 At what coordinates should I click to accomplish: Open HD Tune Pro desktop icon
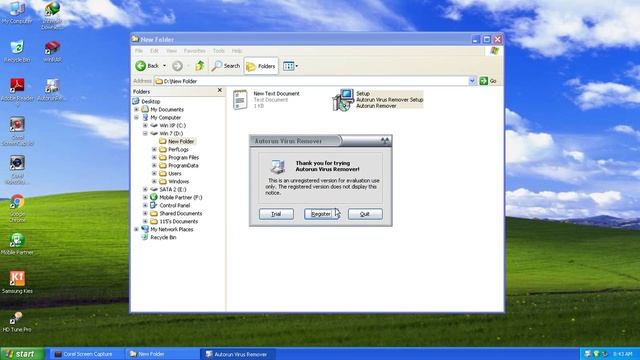[x=17, y=321]
